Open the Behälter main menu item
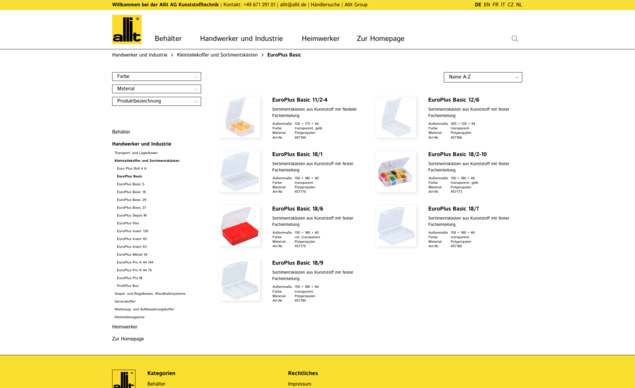This screenshot has width=635, height=388. [x=168, y=38]
